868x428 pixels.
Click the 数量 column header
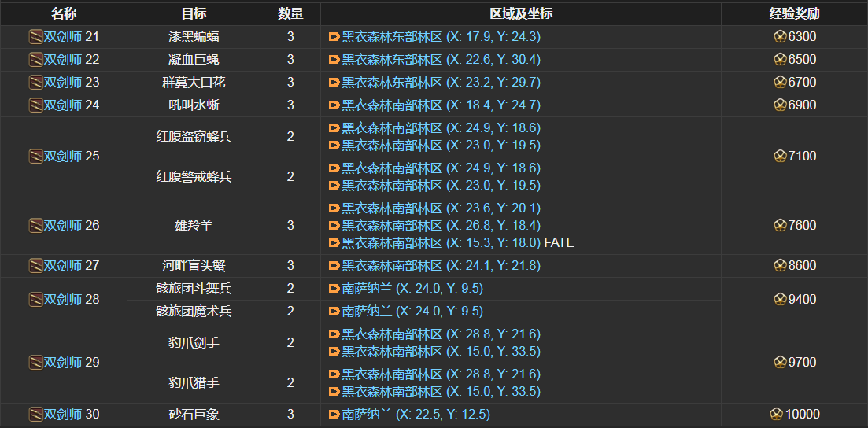[290, 14]
